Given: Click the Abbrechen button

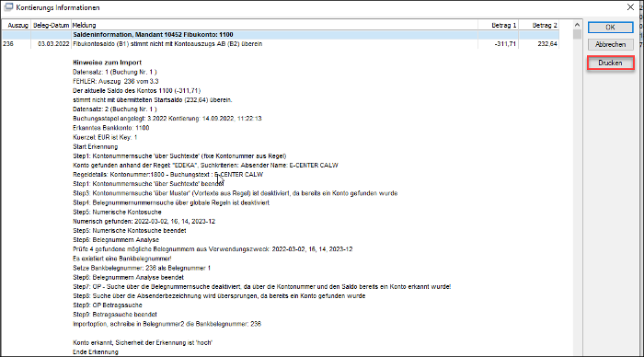Looking at the screenshot, I should click(x=610, y=44).
